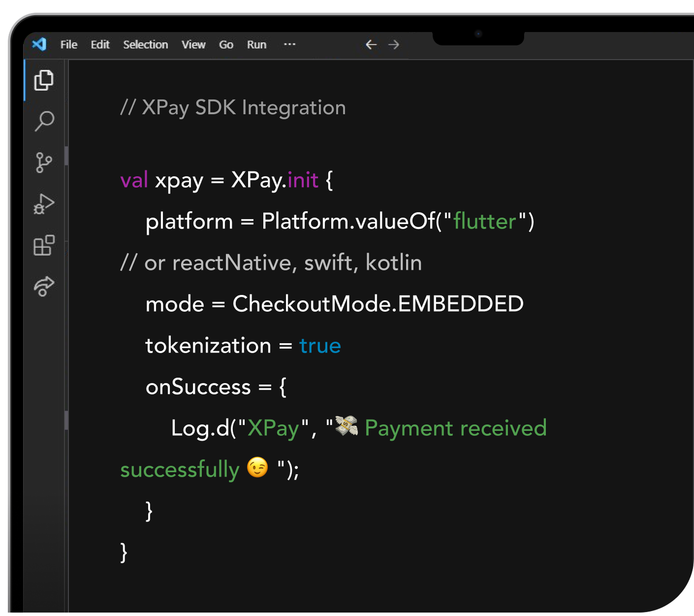The width and height of the screenshot is (694, 616).
Task: Click the "true" value after tokenization
Action: click(x=320, y=346)
